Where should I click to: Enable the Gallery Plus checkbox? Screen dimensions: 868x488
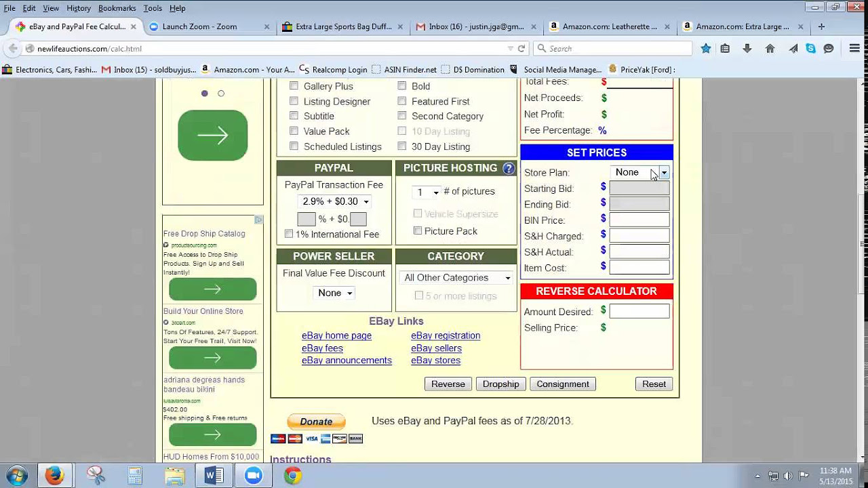(x=294, y=85)
